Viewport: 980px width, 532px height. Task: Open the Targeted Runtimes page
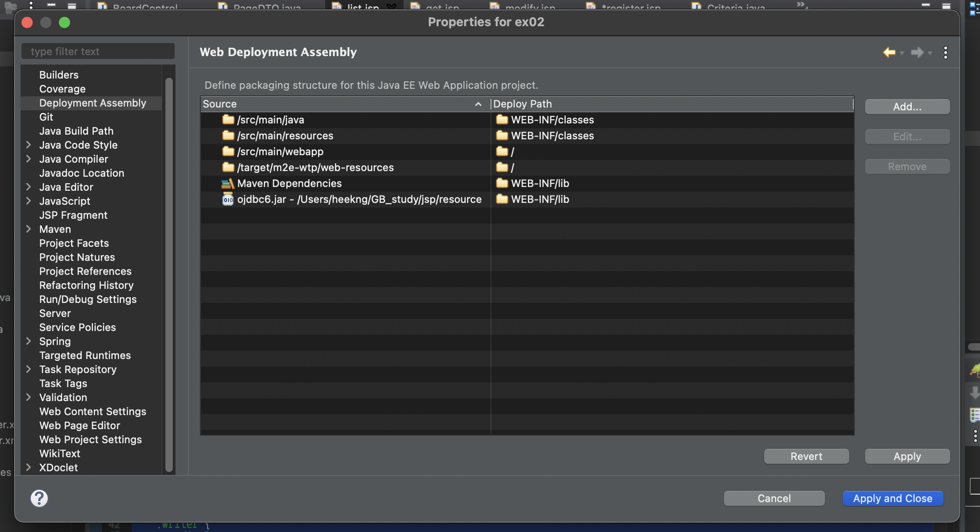click(85, 355)
